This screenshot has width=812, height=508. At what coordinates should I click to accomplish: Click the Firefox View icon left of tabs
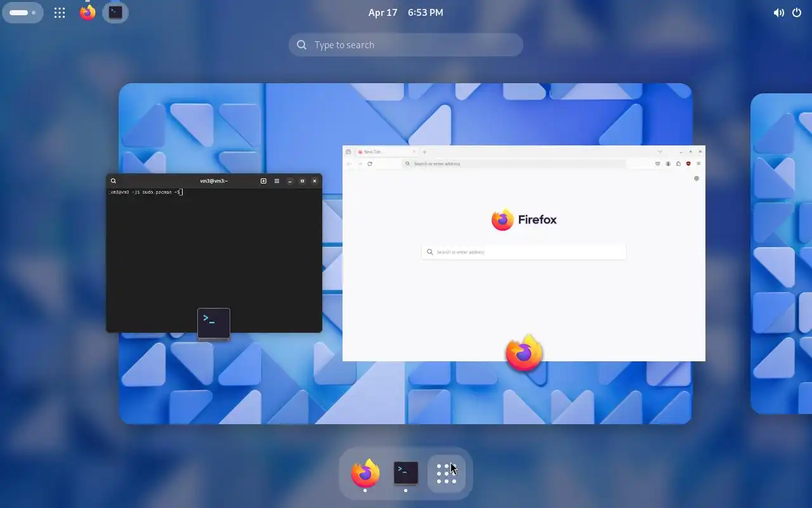click(348, 152)
